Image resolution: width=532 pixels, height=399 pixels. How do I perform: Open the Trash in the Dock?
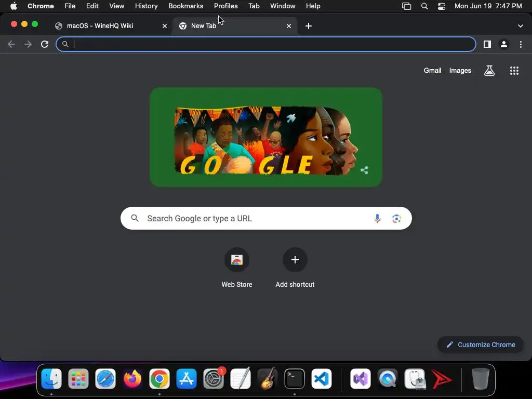(481, 379)
